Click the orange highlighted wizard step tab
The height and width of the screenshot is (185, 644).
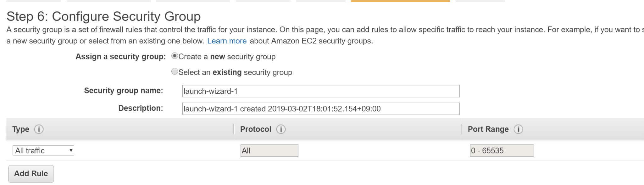click(x=400, y=1)
